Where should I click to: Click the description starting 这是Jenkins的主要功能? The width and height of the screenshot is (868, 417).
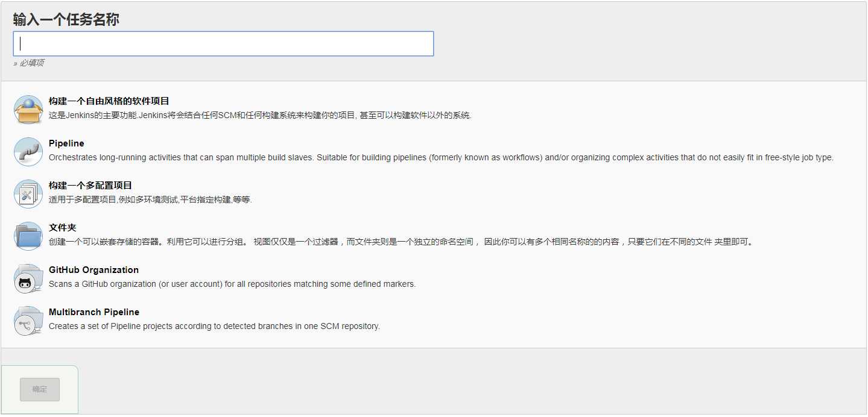coord(260,116)
